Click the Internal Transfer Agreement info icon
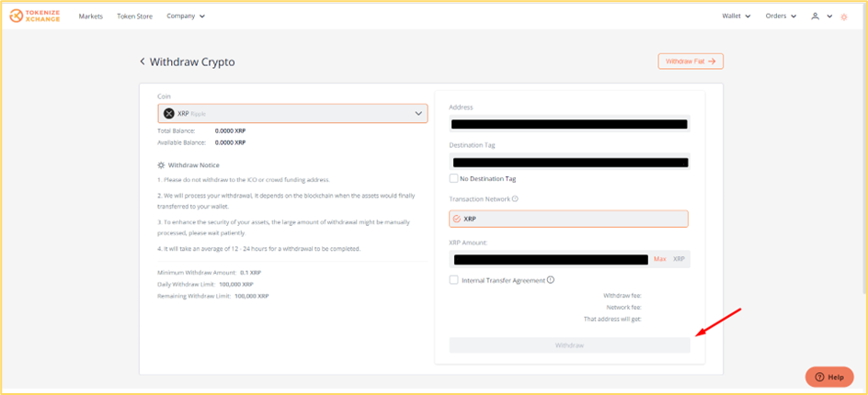 (x=550, y=280)
